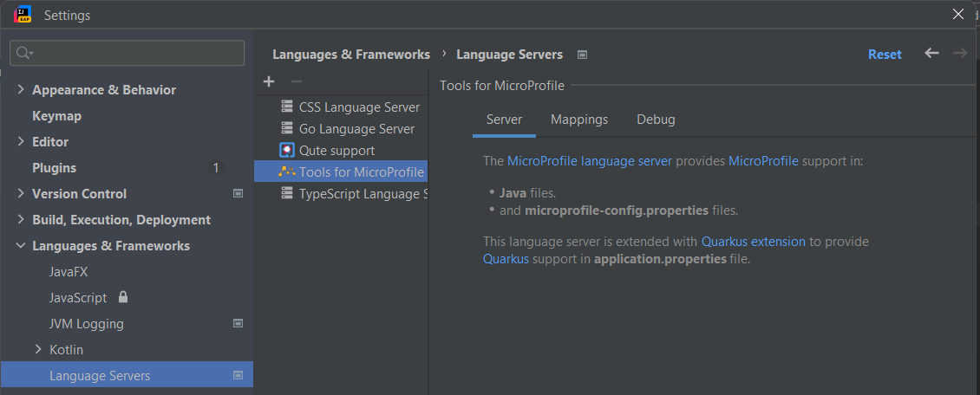Switch to the Mappings tab

pos(579,120)
